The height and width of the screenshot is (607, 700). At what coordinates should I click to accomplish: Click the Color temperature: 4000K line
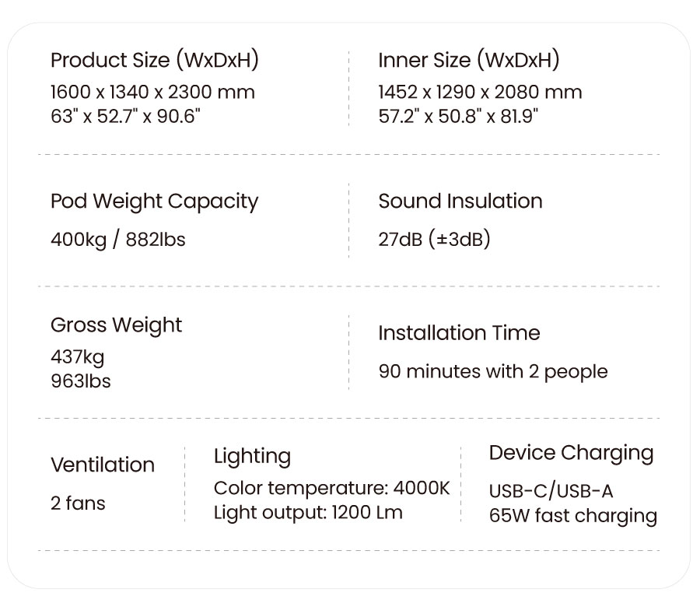tap(332, 489)
